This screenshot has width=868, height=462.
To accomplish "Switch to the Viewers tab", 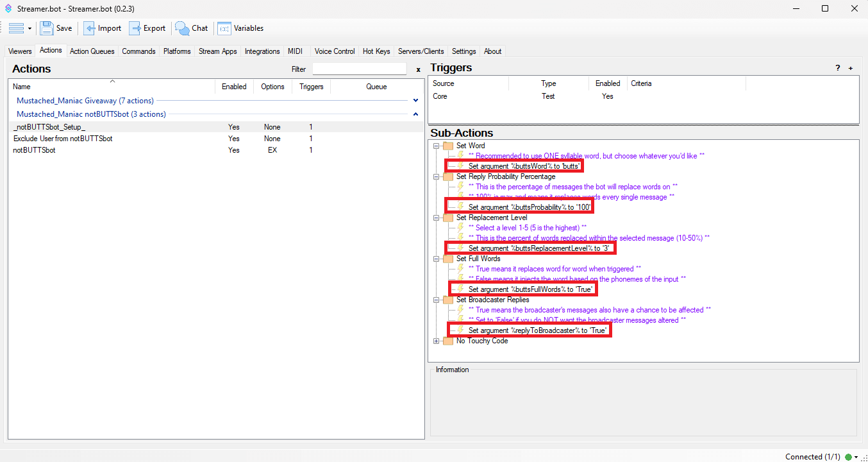I will click(x=20, y=51).
